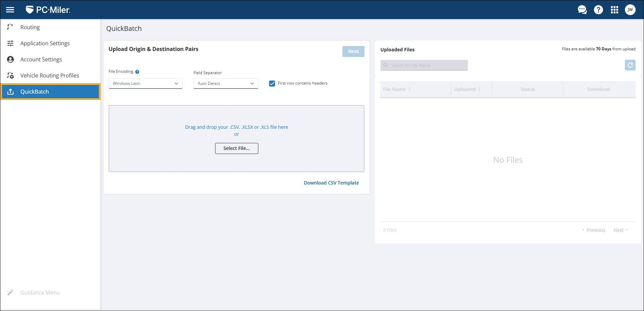Viewport: 644px width, 311px height.
Task: Go to Account Settings
Action: click(41, 59)
